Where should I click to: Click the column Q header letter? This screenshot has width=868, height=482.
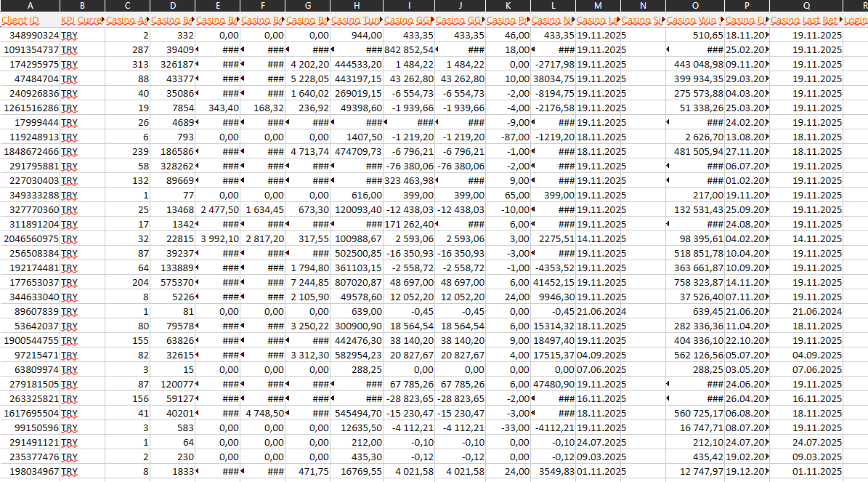(806, 6)
